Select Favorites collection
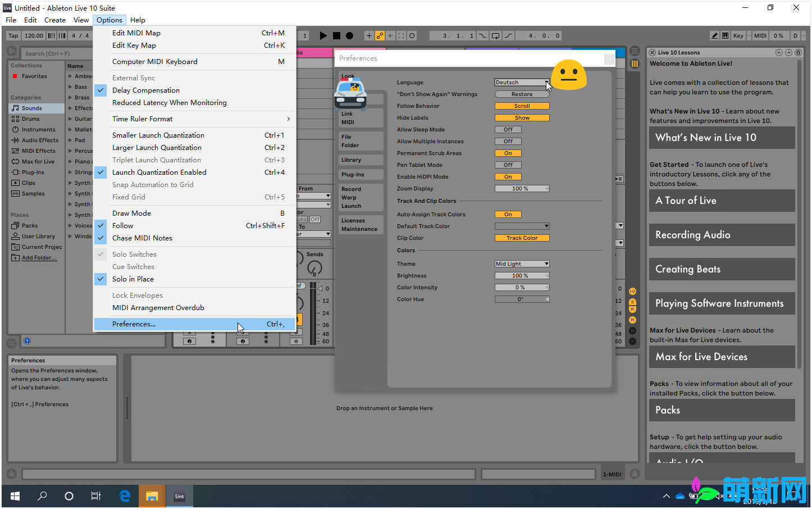This screenshot has height=509, width=812. 34,76
